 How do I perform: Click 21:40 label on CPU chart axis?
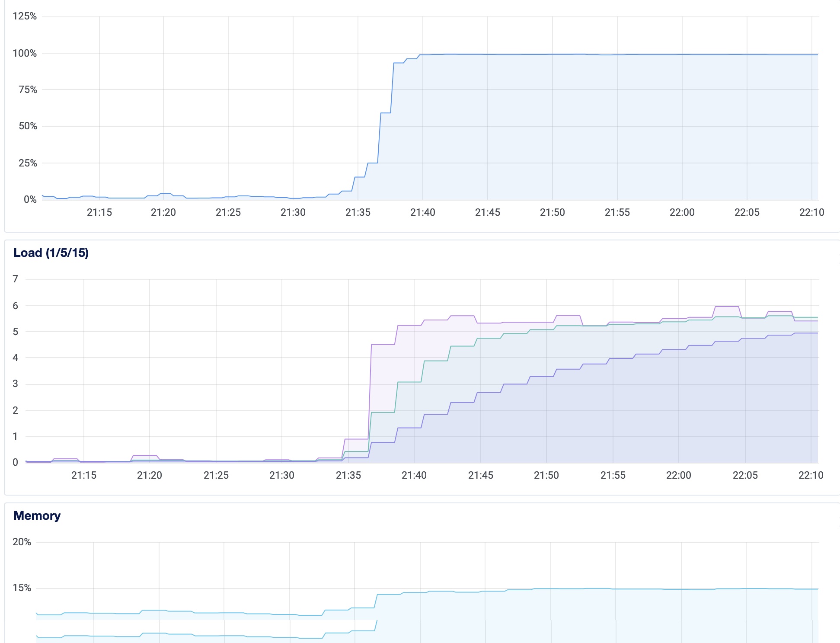tap(422, 212)
